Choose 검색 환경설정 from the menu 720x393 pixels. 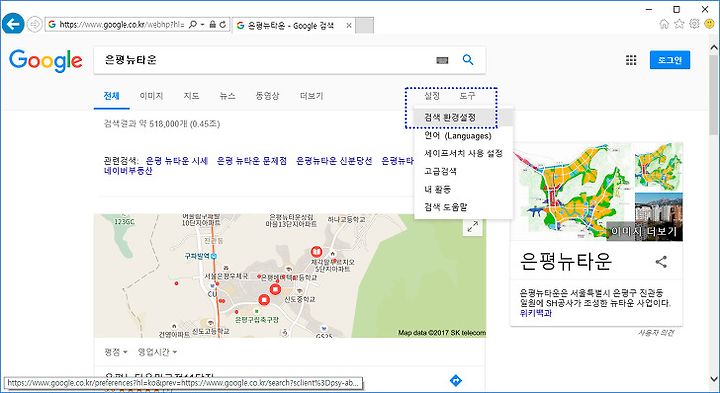[x=463, y=118]
